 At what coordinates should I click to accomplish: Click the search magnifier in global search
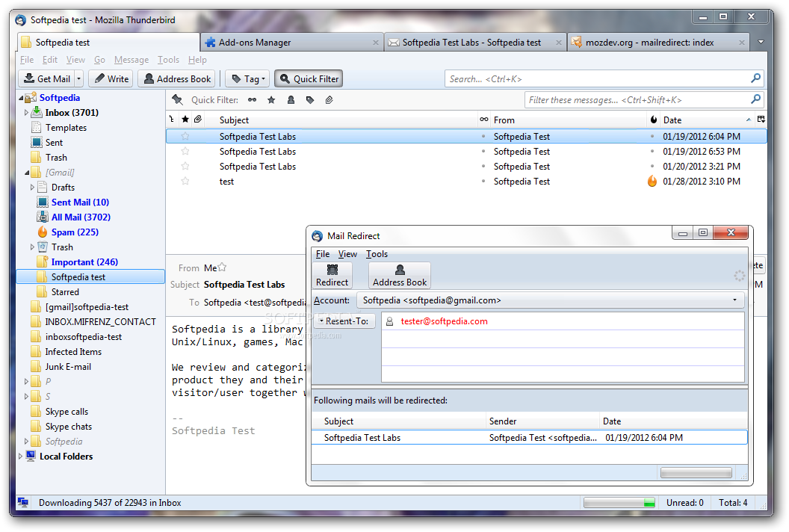tap(756, 78)
